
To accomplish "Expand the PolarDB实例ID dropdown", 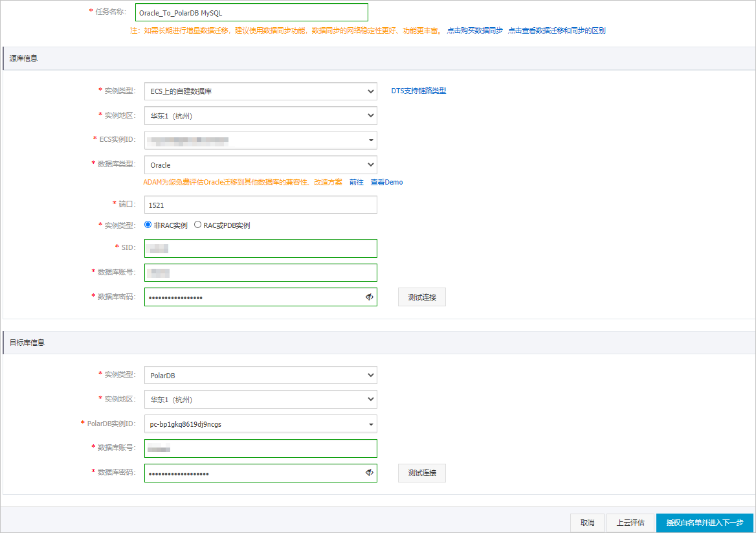I will pyautogui.click(x=370, y=424).
